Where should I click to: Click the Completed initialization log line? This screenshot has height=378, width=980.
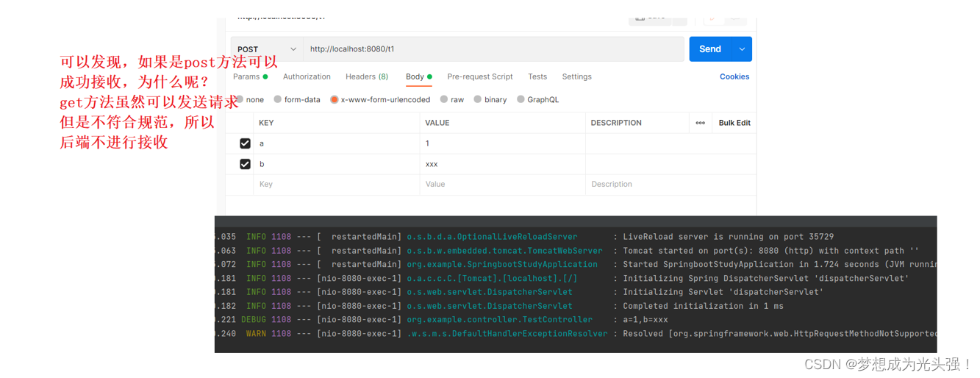click(576, 306)
